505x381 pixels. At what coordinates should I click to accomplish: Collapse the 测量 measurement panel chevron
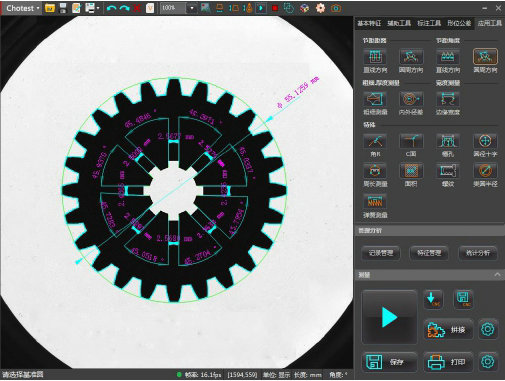pos(497,275)
